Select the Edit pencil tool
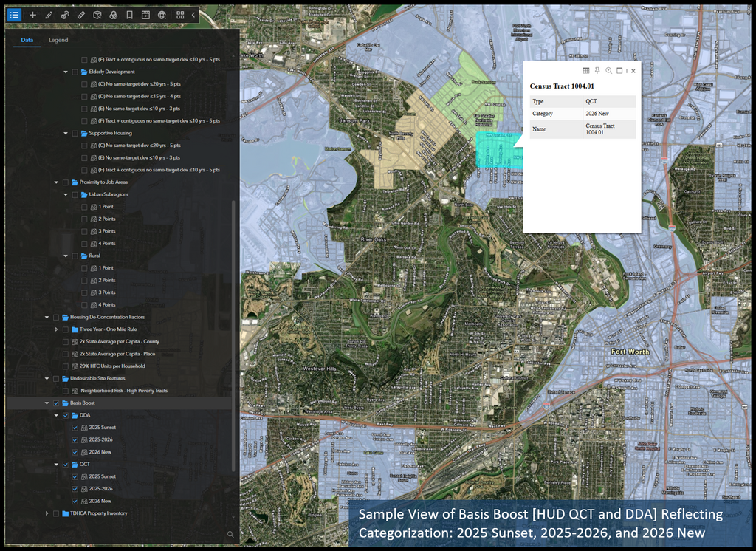This screenshot has width=756, height=551. pyautogui.click(x=49, y=15)
